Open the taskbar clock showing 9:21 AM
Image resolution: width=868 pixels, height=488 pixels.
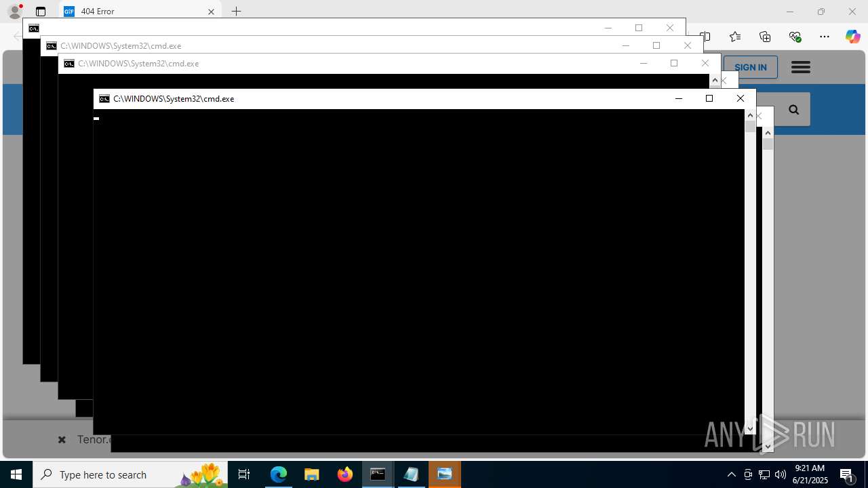point(811,474)
